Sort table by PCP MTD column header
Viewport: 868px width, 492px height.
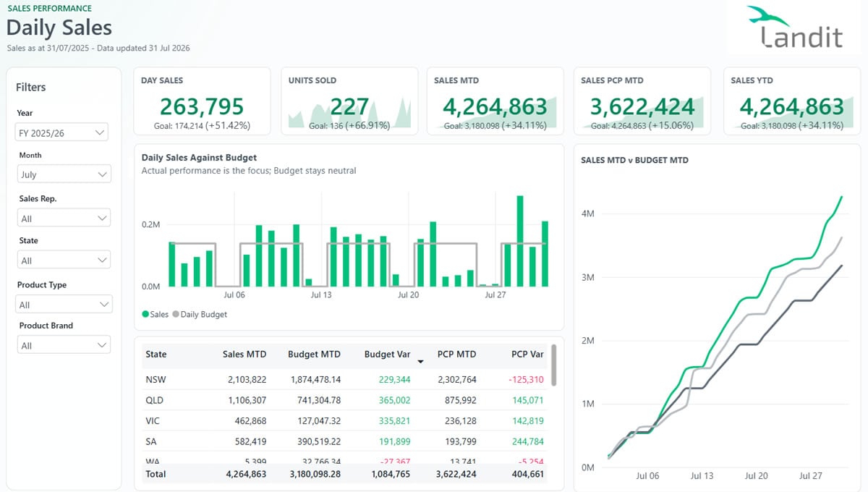pyautogui.click(x=457, y=355)
